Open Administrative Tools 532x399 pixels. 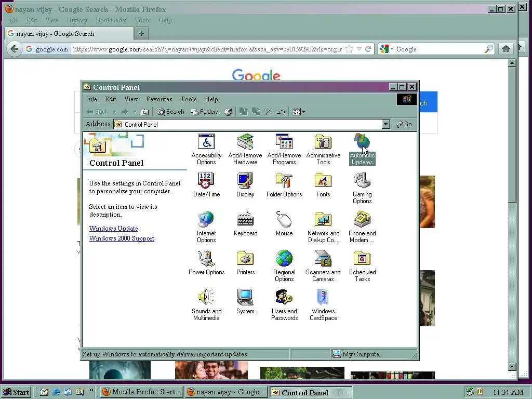(x=323, y=149)
